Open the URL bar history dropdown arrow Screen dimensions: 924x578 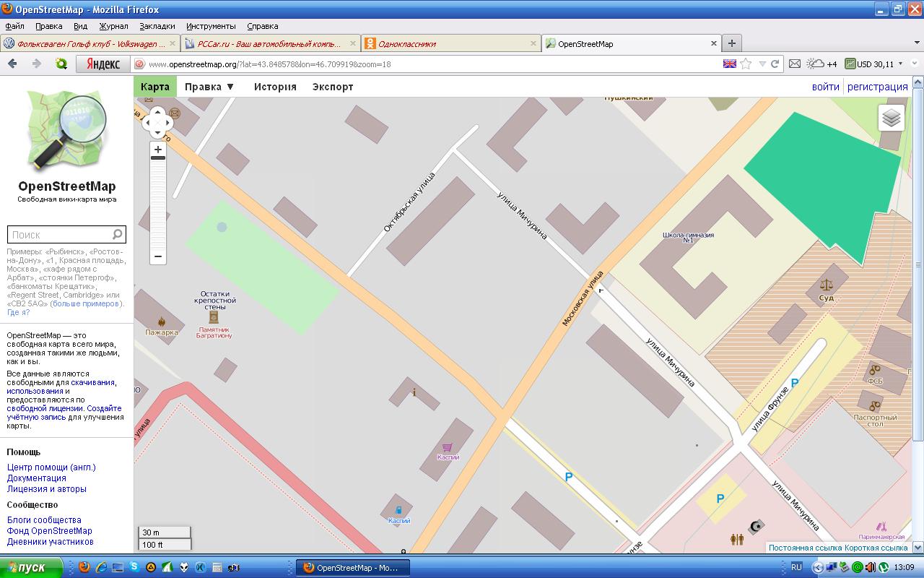[762, 64]
